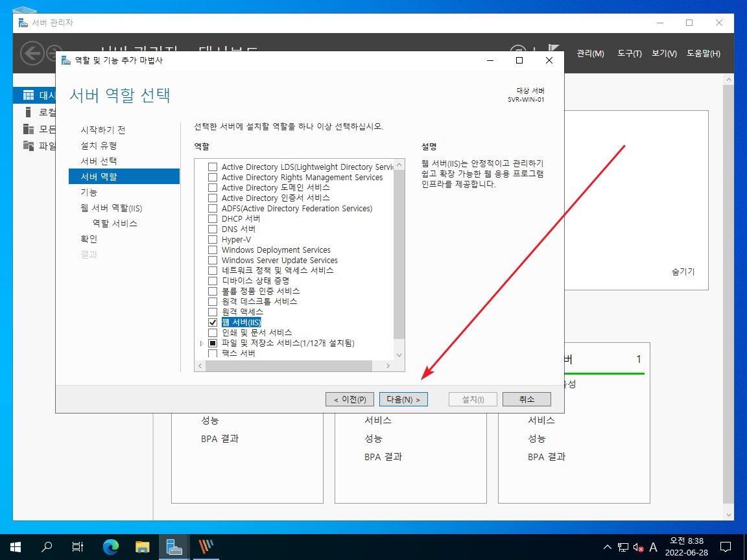The image size is (747, 560).
Task: Enable the DHCP 서버 role
Action: point(213,219)
